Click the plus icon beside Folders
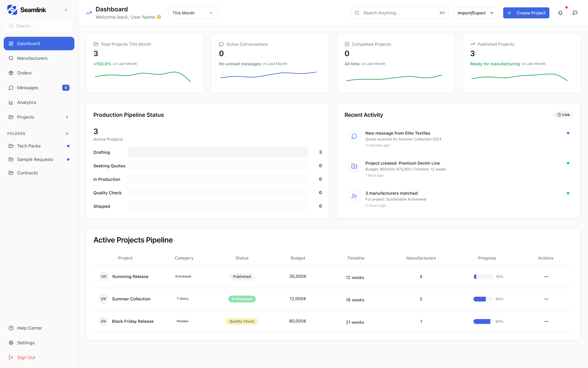 click(x=67, y=134)
